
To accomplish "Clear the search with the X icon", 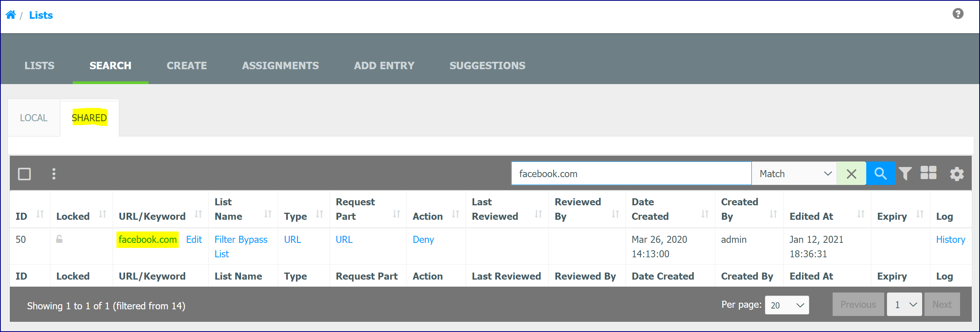I will pyautogui.click(x=851, y=174).
